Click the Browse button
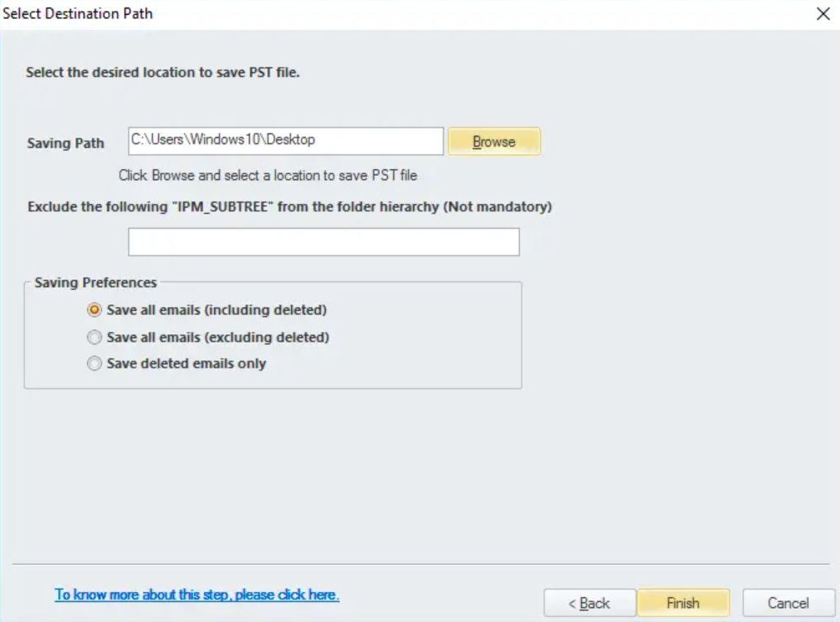 pos(494,142)
